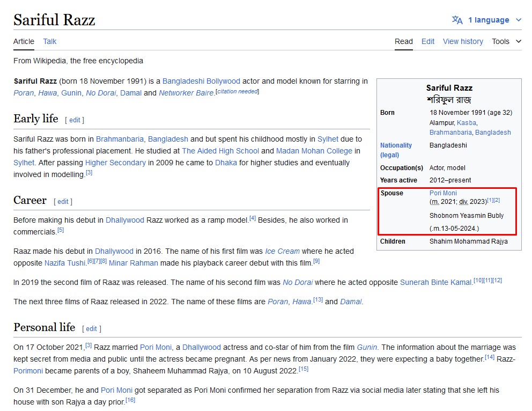Follow the Bangladeshi Bollywood link
532x411 pixels.
point(201,81)
